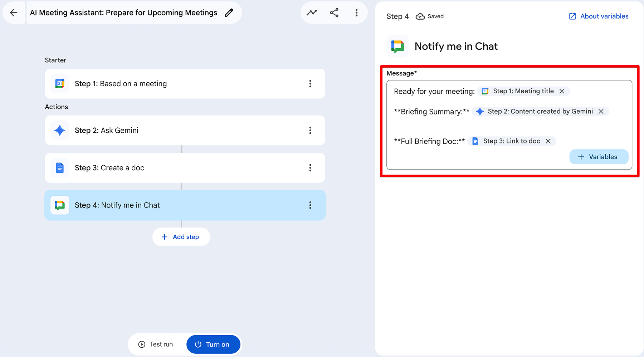Click the Notify me in Chat heading
Viewport: 644px width, 357px height.
[456, 47]
